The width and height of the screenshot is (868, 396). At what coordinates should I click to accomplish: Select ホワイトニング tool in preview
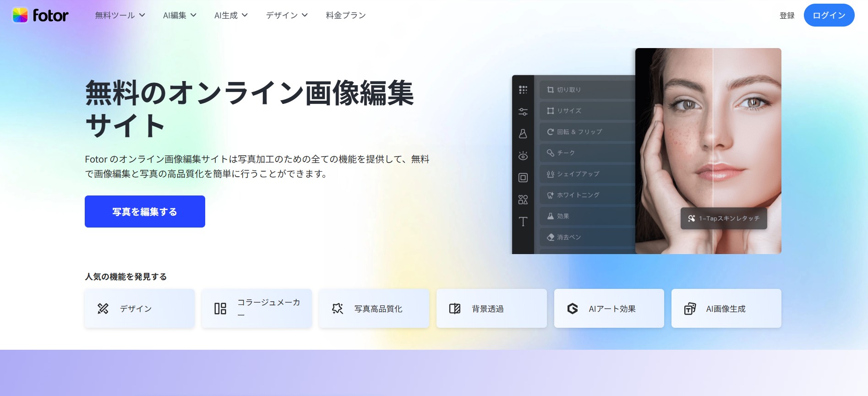(x=587, y=195)
